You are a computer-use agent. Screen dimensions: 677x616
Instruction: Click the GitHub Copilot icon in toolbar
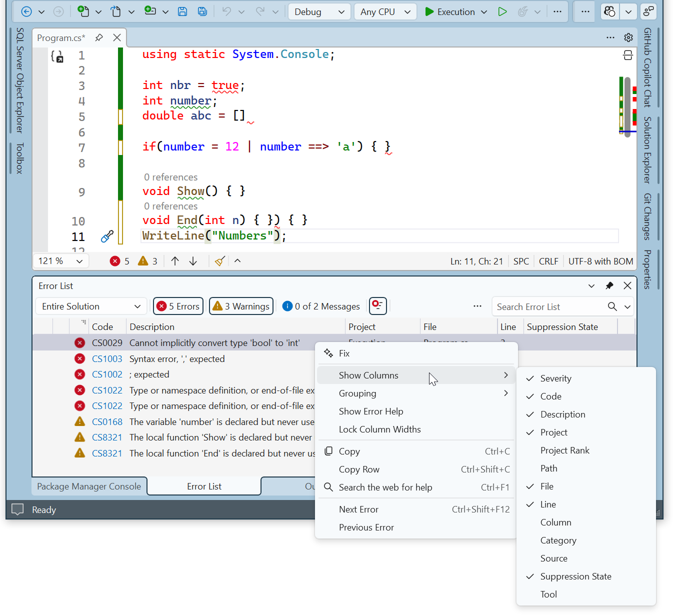(609, 11)
